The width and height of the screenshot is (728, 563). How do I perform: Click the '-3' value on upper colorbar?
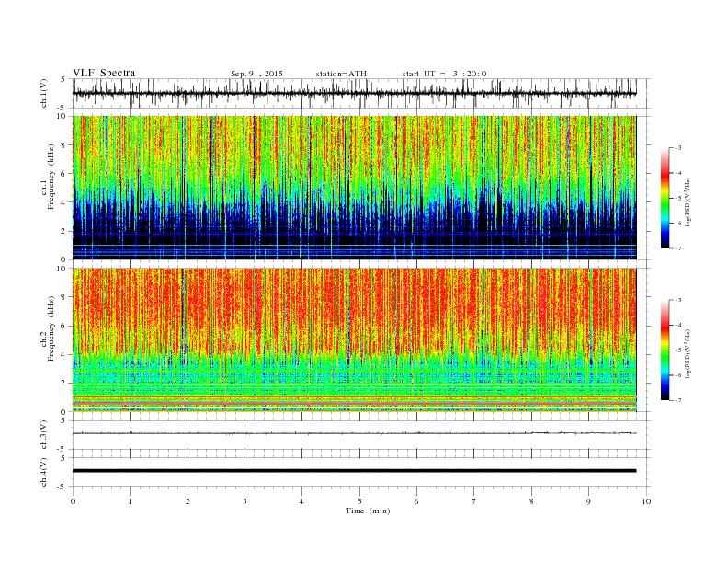click(x=678, y=148)
